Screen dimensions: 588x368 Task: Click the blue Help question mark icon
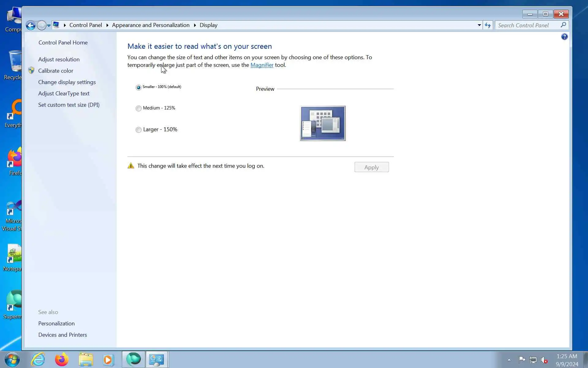564,37
